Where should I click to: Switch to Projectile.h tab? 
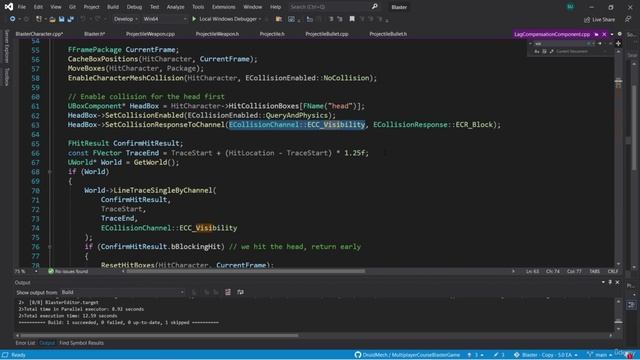coord(272,34)
